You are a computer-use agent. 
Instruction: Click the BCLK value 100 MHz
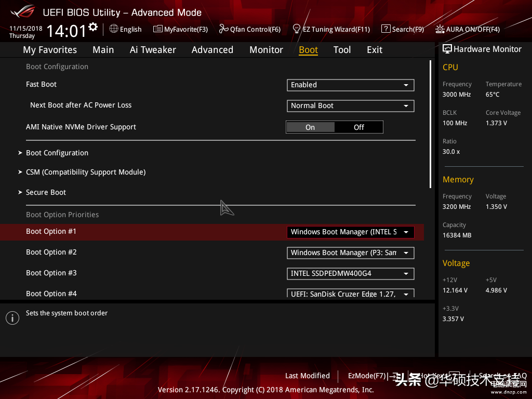click(455, 123)
